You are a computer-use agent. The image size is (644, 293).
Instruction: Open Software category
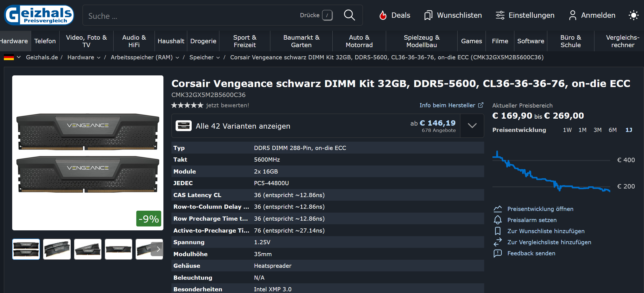pyautogui.click(x=531, y=41)
